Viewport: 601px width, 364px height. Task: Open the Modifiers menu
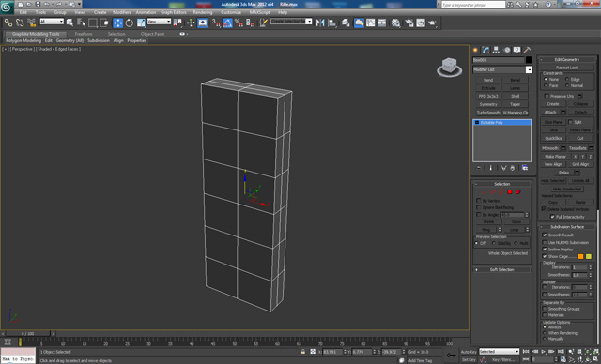[122, 12]
